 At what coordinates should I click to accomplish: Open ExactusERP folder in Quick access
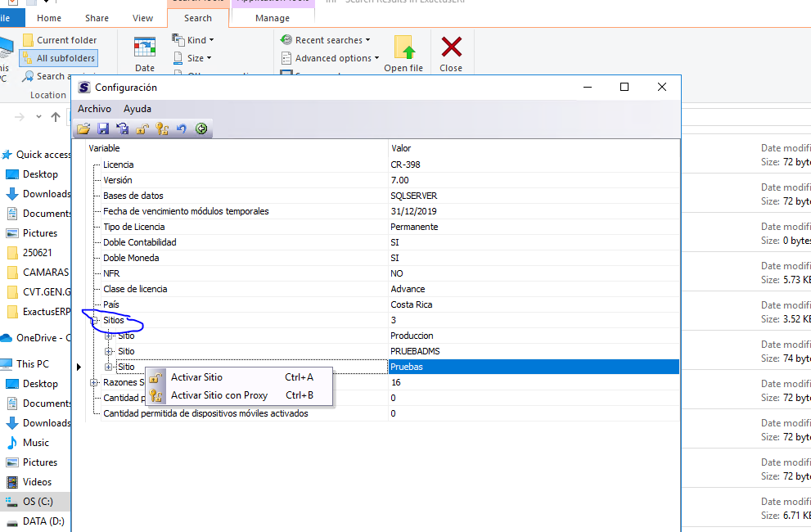(39, 312)
